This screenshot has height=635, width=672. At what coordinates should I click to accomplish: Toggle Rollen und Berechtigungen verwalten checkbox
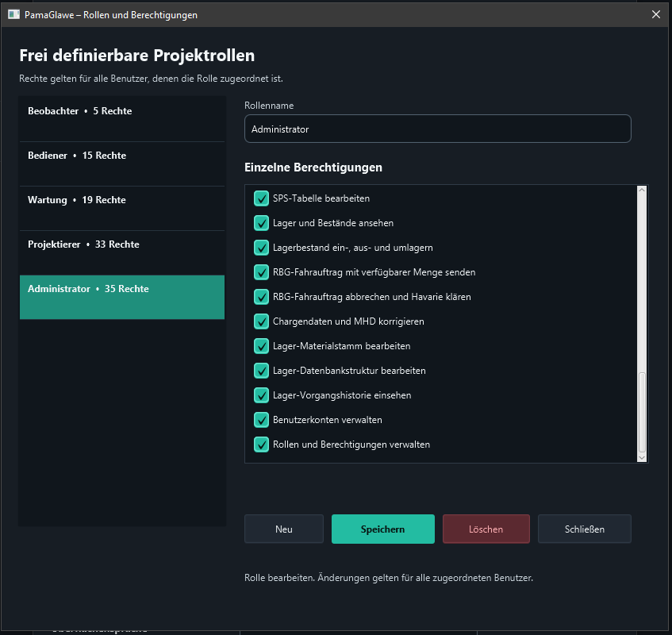coord(261,444)
